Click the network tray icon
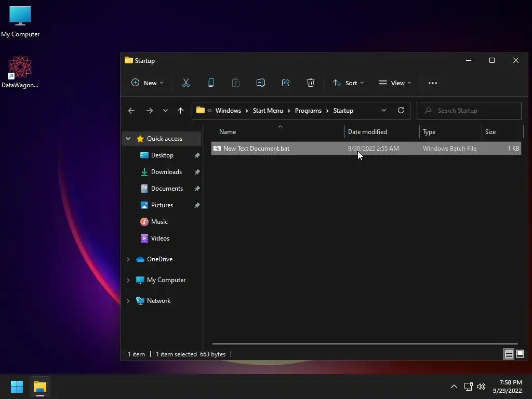This screenshot has height=399, width=532. [x=468, y=387]
